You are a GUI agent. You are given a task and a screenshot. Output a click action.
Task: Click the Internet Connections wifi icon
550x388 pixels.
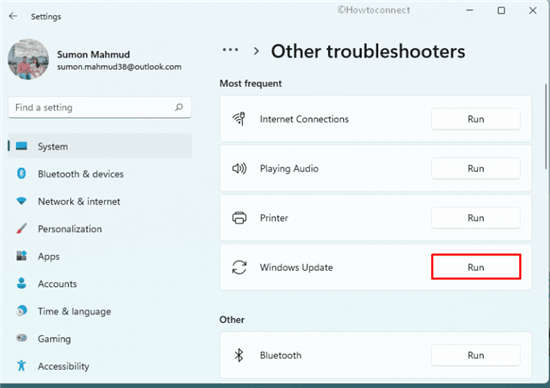239,119
